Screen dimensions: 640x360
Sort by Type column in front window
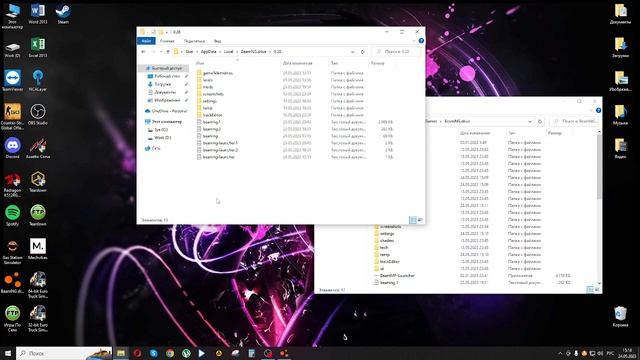334,63
